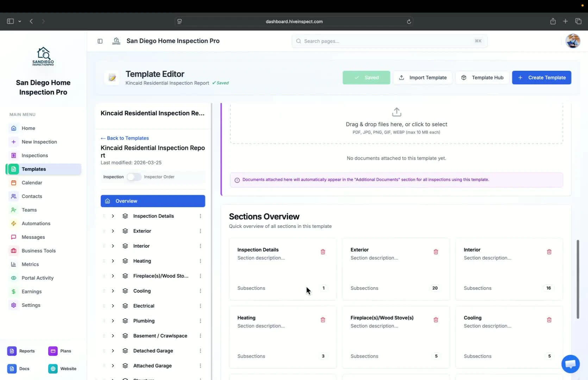Open Earnings menu item
This screenshot has width=588, height=380.
(x=43, y=292)
